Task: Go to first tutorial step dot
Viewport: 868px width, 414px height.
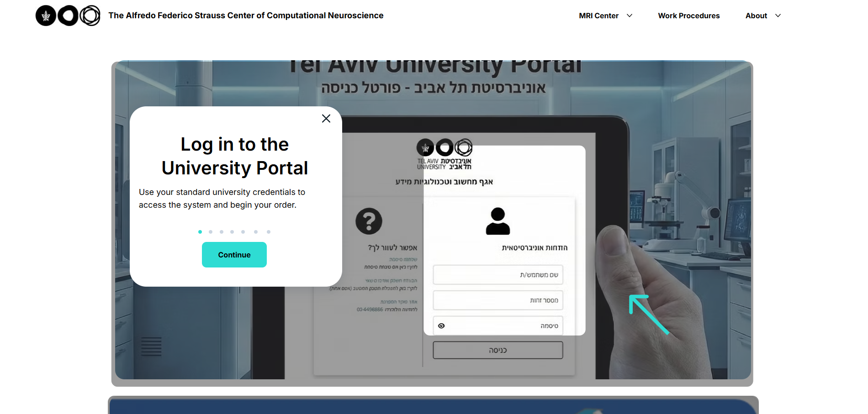Action: coord(200,232)
